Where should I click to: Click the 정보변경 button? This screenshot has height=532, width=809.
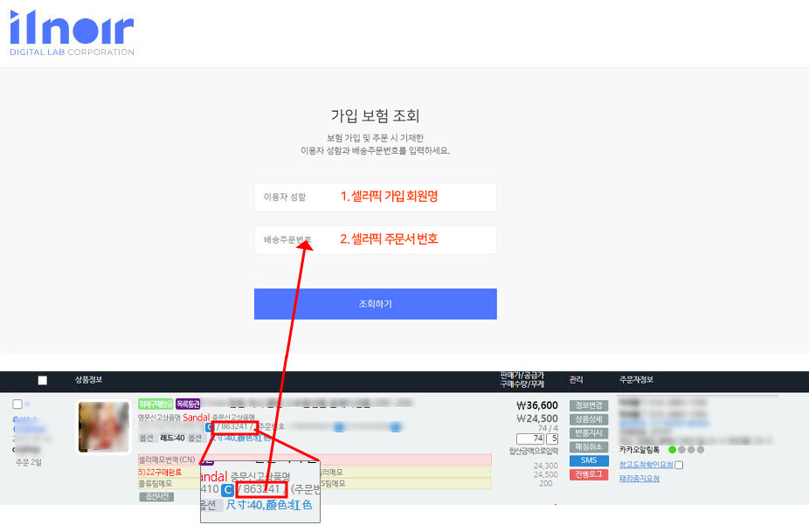click(589, 405)
